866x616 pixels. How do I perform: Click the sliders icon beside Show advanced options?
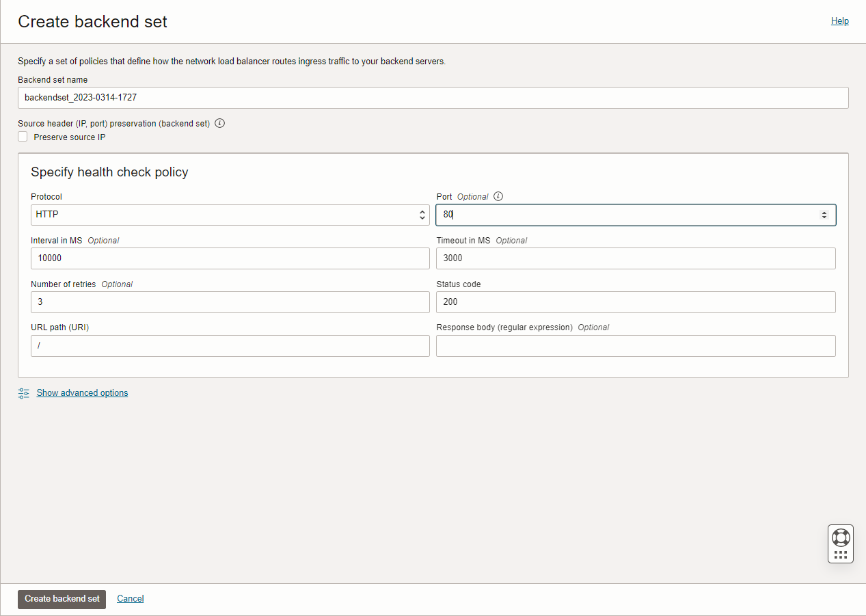click(23, 393)
